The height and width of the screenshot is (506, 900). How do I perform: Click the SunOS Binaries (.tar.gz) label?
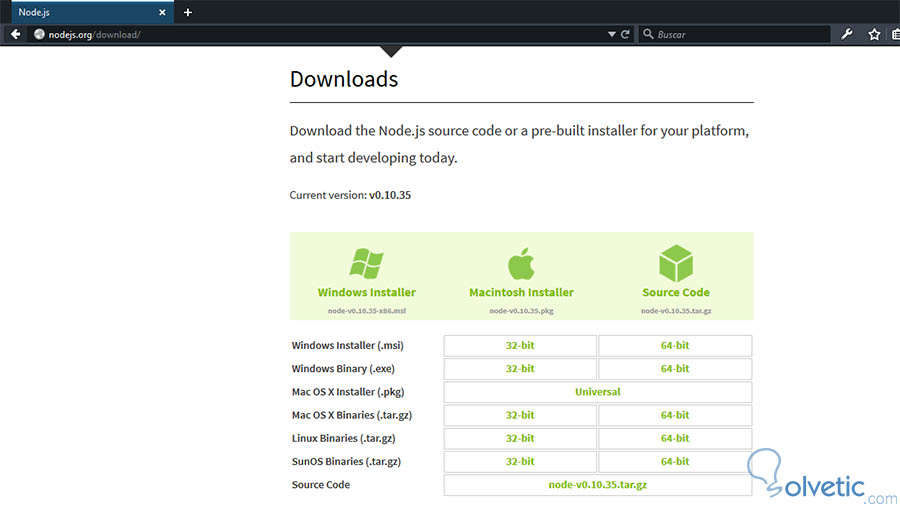pos(346,462)
